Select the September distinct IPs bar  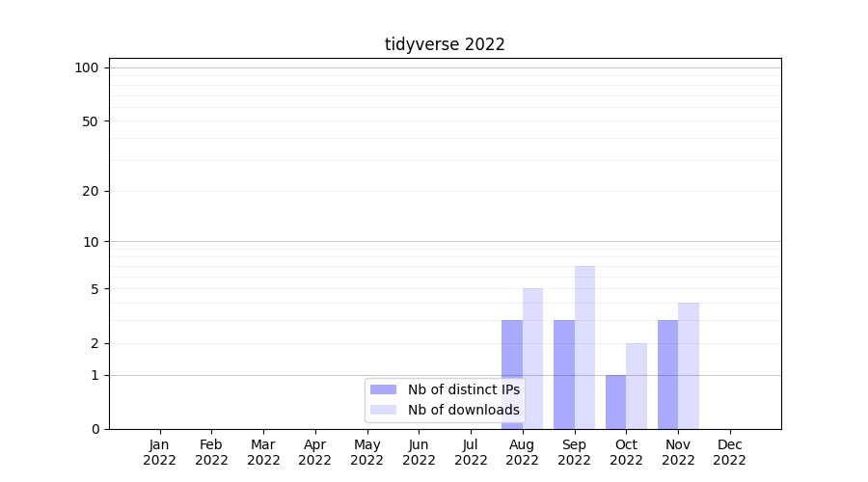(564, 374)
